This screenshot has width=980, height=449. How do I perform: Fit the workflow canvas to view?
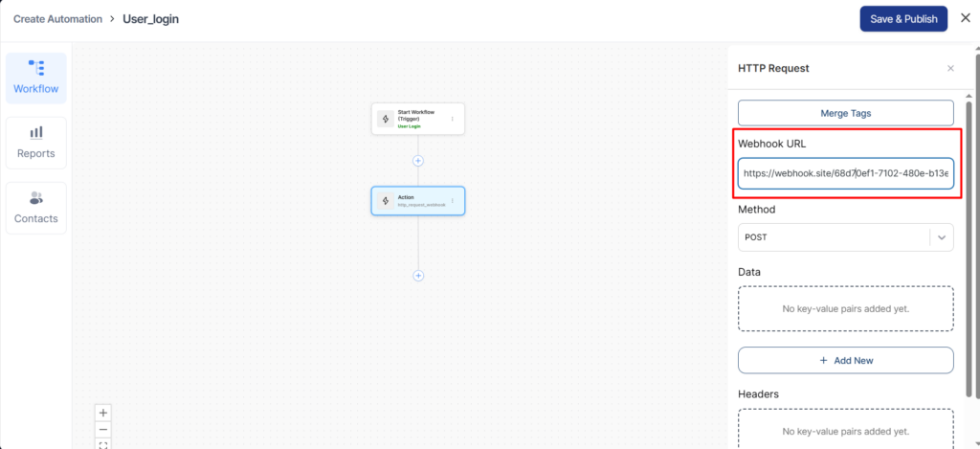click(104, 444)
